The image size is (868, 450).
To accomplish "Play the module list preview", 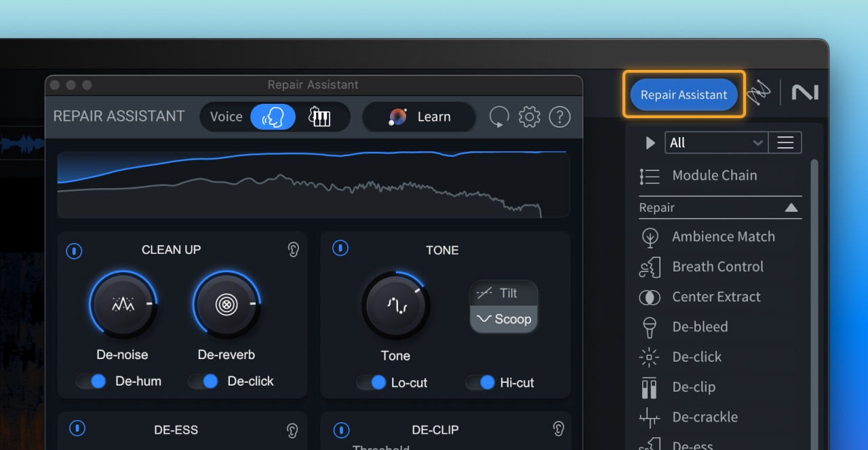I will pyautogui.click(x=650, y=143).
